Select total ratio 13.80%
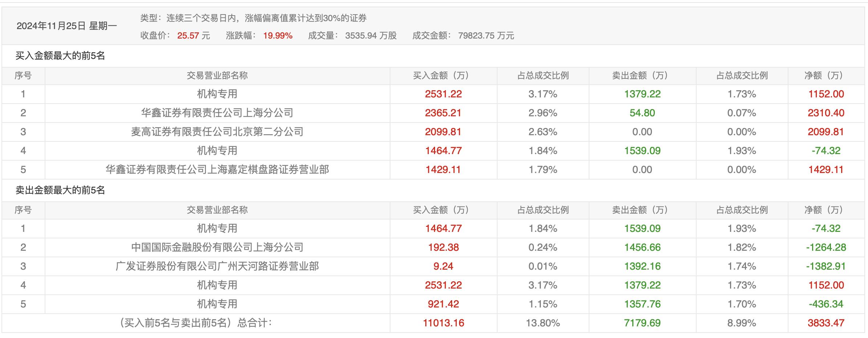Viewport: 868px width, 338px height. click(x=543, y=323)
